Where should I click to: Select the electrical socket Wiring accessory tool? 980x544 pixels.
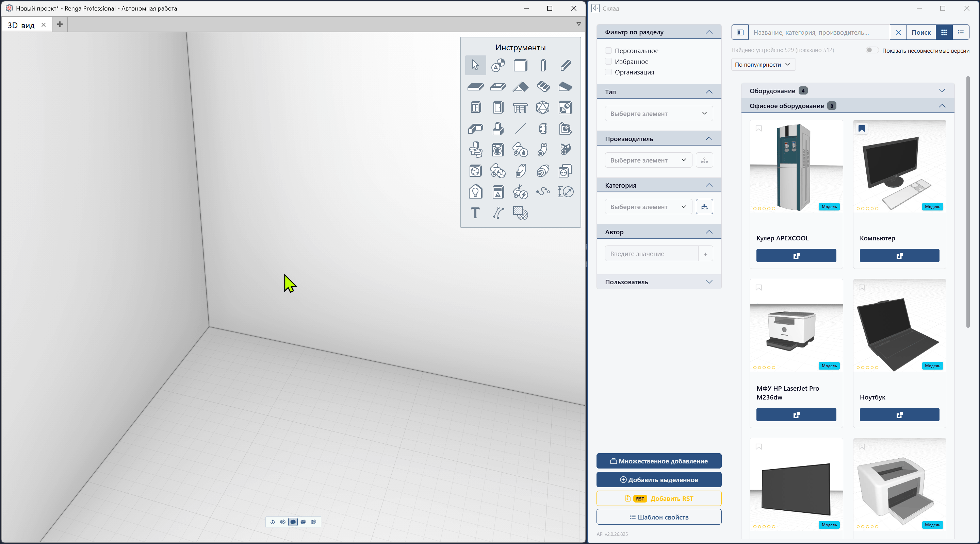(x=565, y=171)
